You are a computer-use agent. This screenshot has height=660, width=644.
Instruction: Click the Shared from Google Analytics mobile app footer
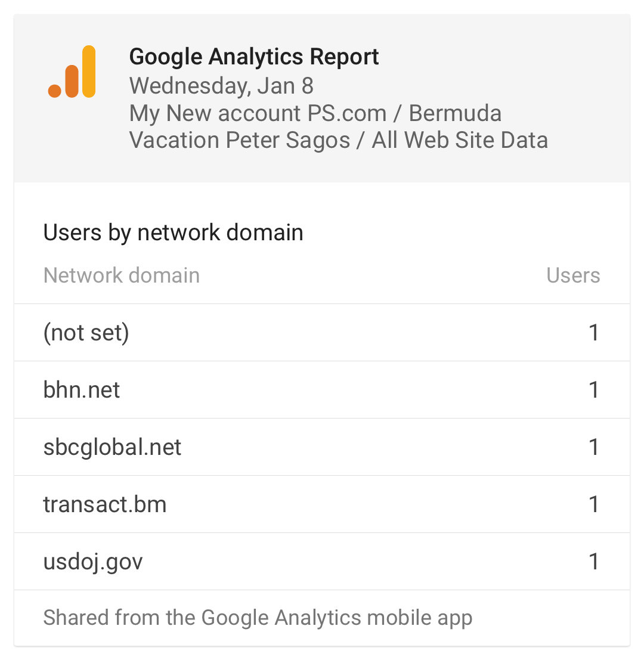(258, 618)
